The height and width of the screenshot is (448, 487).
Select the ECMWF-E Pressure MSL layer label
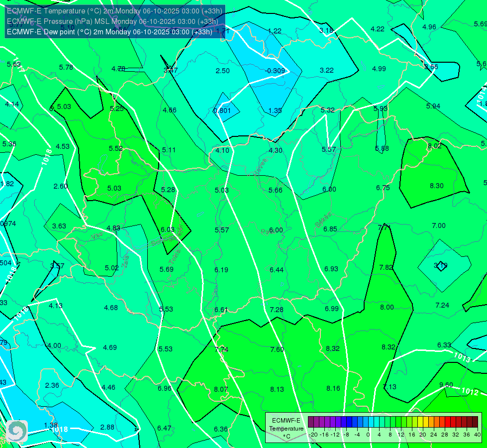click(x=112, y=21)
